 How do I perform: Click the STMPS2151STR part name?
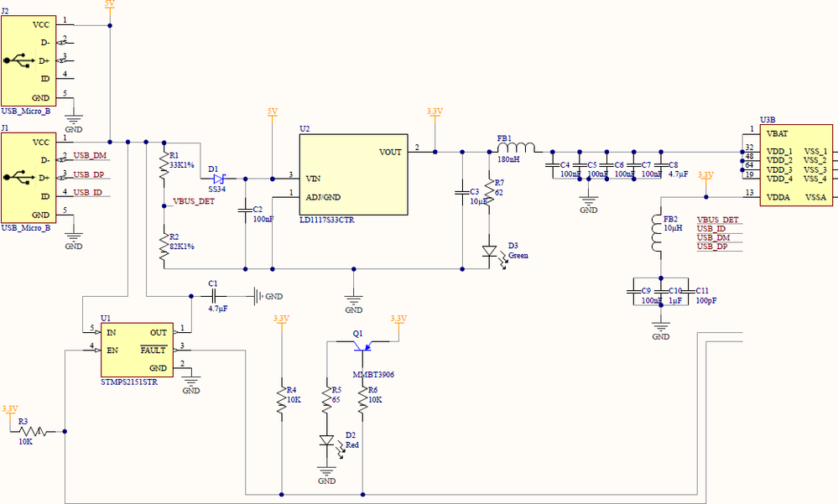pos(129,382)
